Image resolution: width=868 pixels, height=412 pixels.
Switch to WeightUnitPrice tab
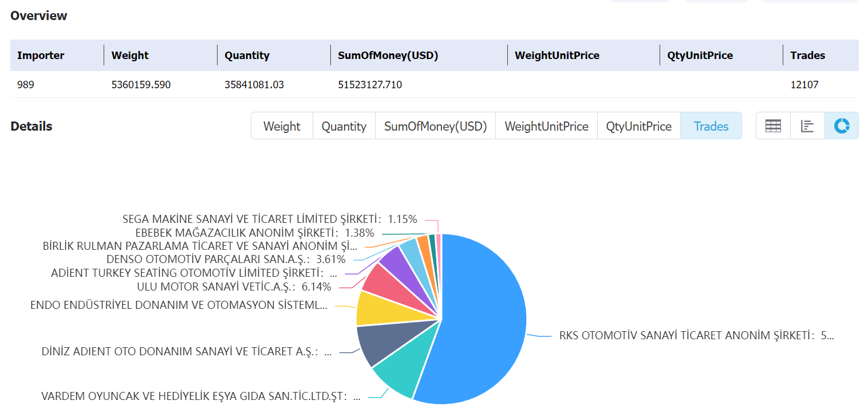coord(546,126)
